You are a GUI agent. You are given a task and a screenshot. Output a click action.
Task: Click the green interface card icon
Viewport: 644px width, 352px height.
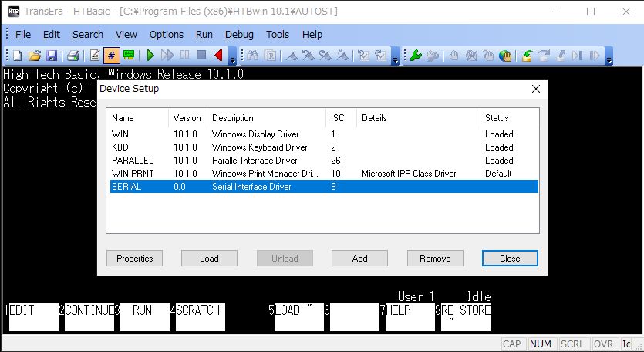pos(129,55)
